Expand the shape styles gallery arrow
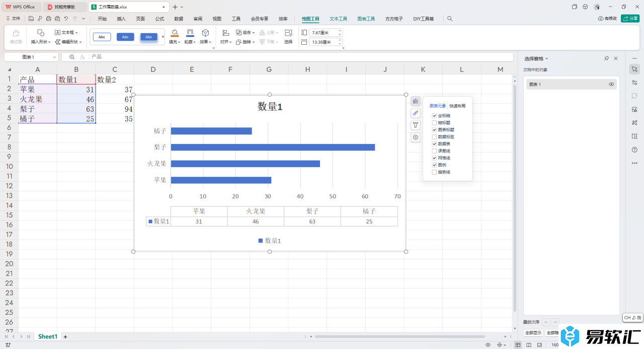The height and width of the screenshot is (349, 644). 163,37
